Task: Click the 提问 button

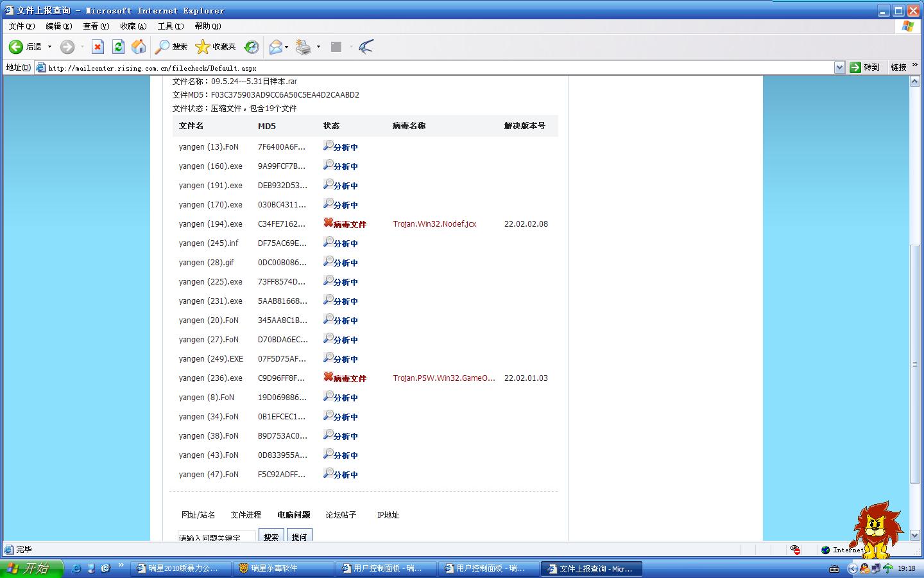Action: click(x=299, y=536)
